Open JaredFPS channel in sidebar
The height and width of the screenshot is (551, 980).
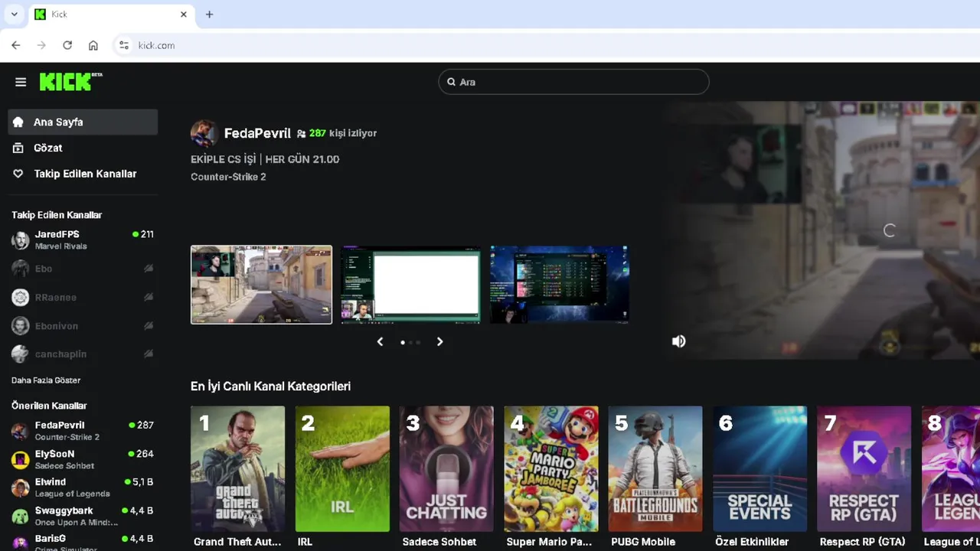83,240
